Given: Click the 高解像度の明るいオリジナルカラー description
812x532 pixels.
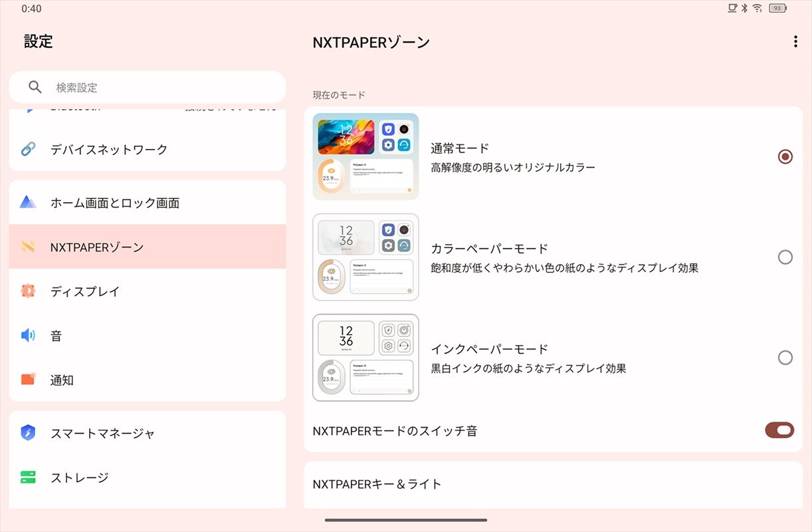Looking at the screenshot, I should coord(513,168).
